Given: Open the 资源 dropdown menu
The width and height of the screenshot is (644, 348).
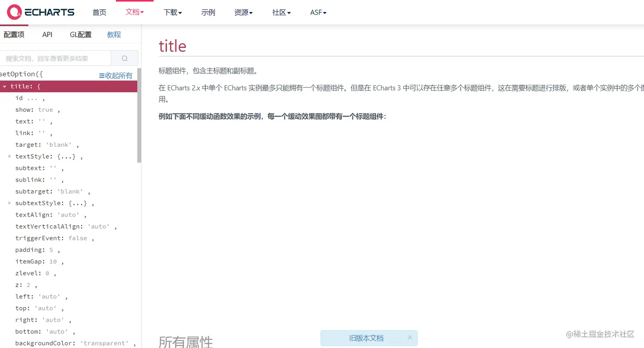Looking at the screenshot, I should pos(243,12).
